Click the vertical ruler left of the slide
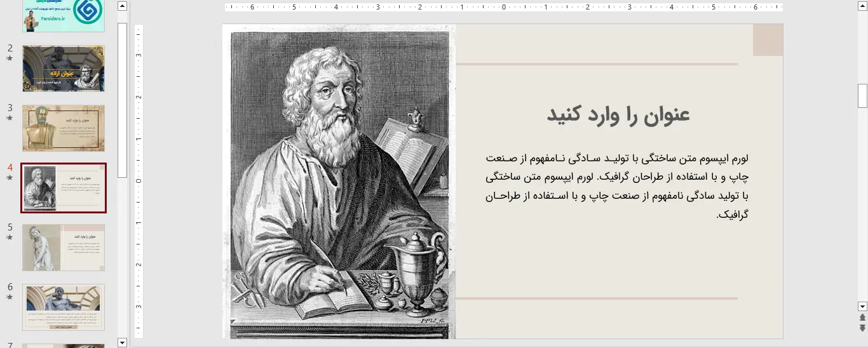The width and height of the screenshot is (868, 348). point(139,181)
